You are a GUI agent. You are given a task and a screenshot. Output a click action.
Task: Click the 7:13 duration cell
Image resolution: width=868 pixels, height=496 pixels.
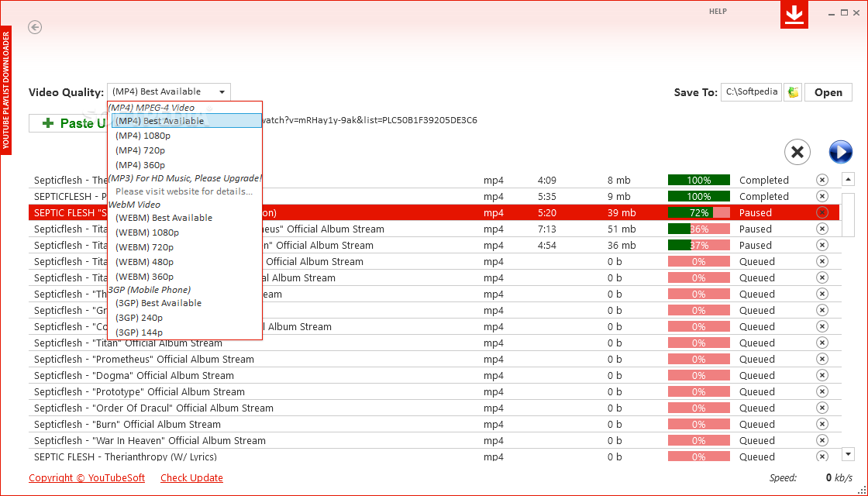(547, 229)
